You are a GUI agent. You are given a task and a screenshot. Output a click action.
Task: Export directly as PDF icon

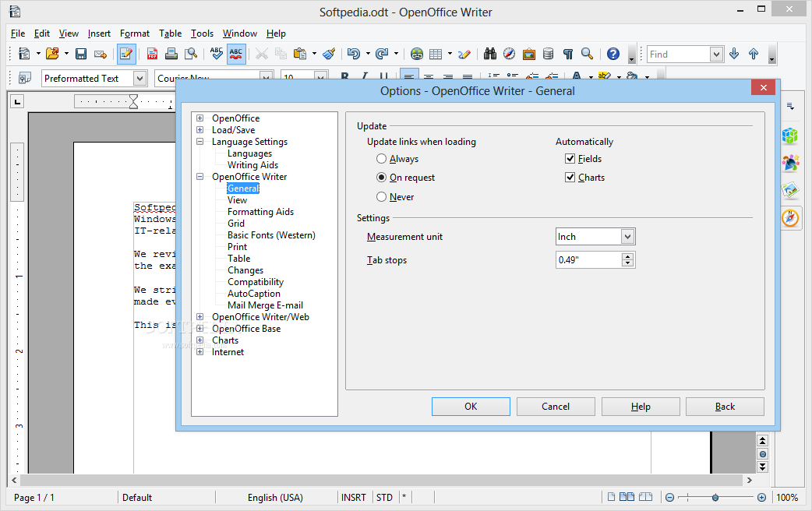coord(152,54)
